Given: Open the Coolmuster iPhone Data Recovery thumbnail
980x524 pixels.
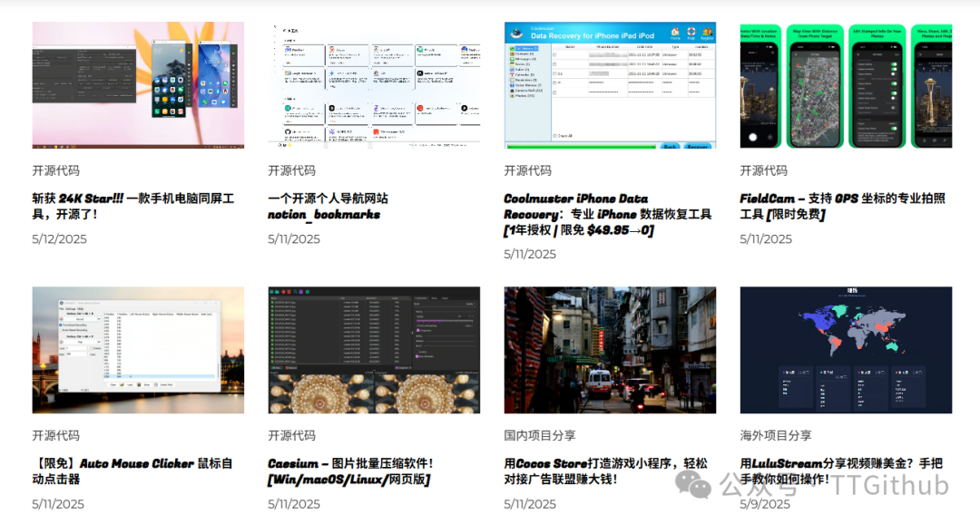Looking at the screenshot, I should 610,85.
